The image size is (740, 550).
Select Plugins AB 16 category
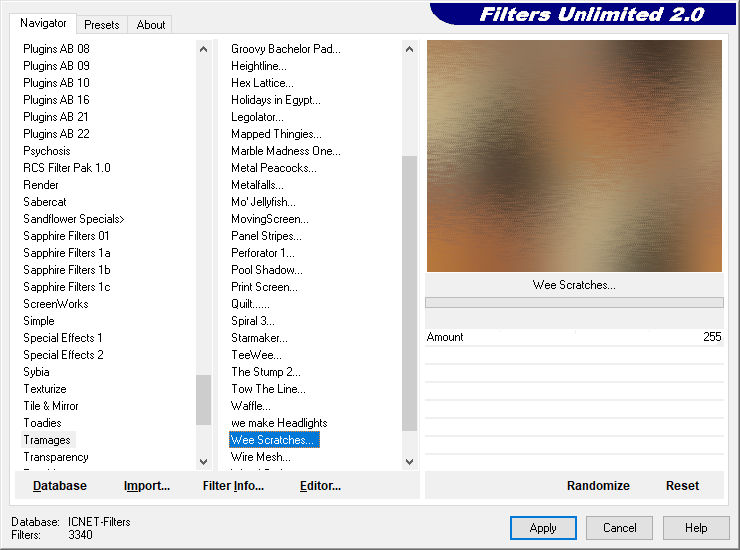click(x=56, y=100)
